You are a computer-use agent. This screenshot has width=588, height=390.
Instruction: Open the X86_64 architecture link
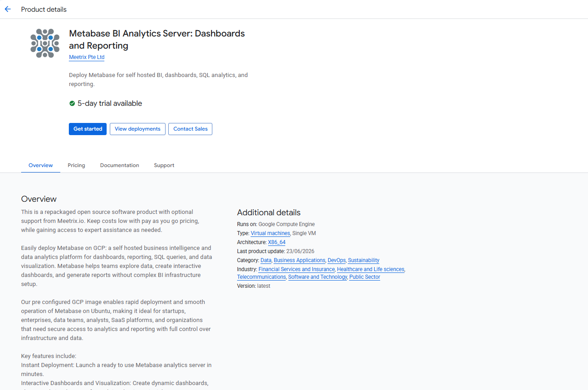277,242
